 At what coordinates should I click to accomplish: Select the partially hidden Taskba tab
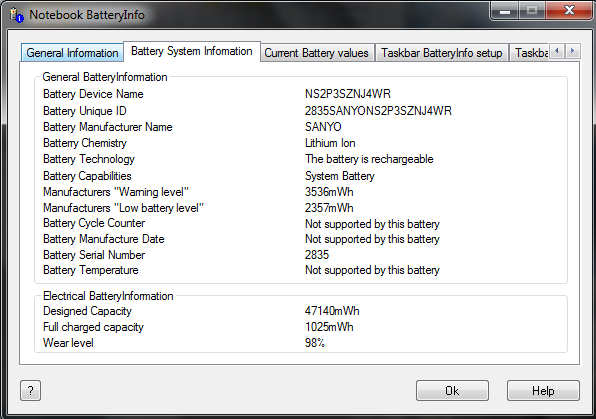point(530,53)
